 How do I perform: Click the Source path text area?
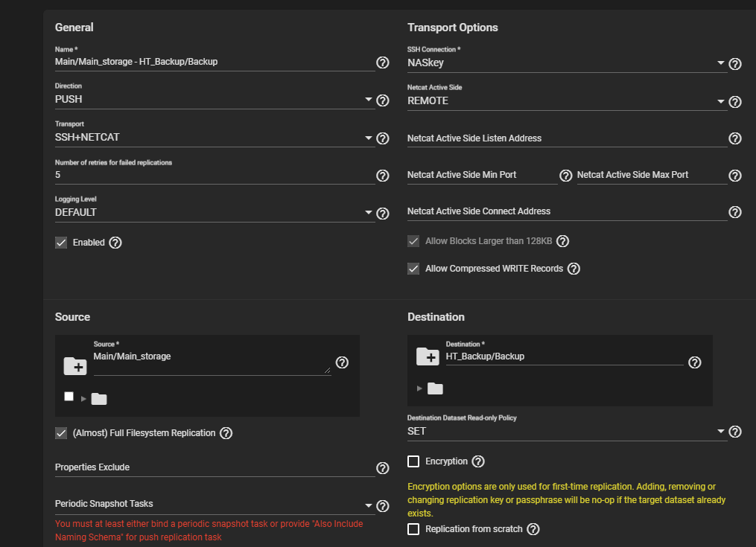[x=212, y=362]
